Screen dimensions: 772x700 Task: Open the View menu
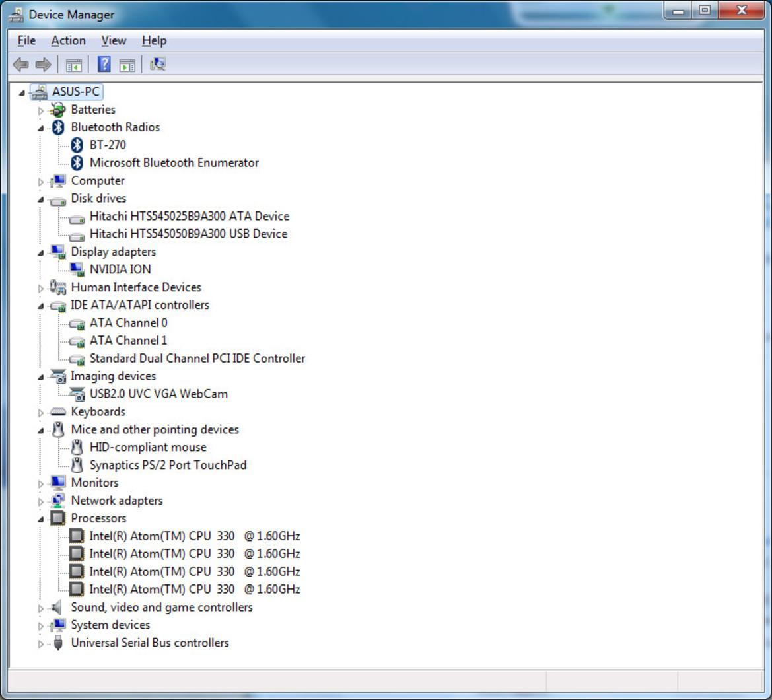pos(114,40)
